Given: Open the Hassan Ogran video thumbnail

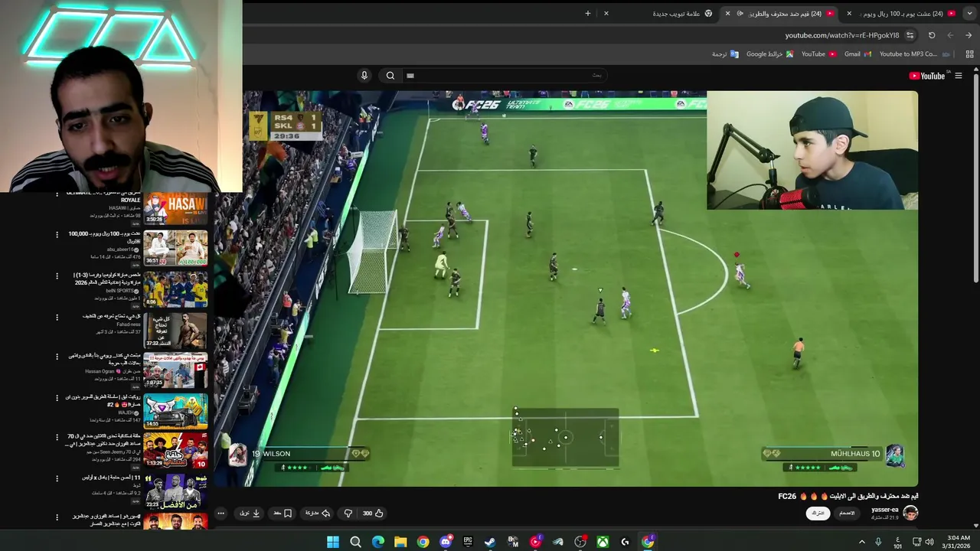Looking at the screenshot, I should pos(175,370).
